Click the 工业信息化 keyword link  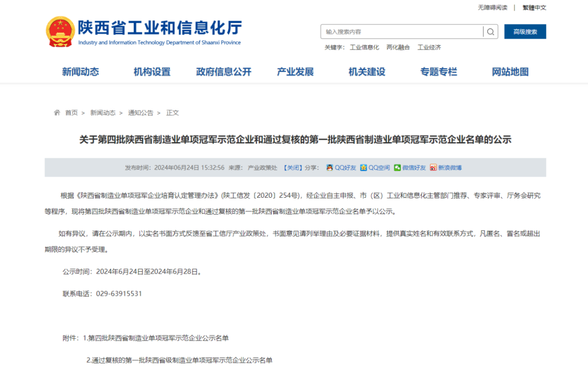click(x=364, y=47)
